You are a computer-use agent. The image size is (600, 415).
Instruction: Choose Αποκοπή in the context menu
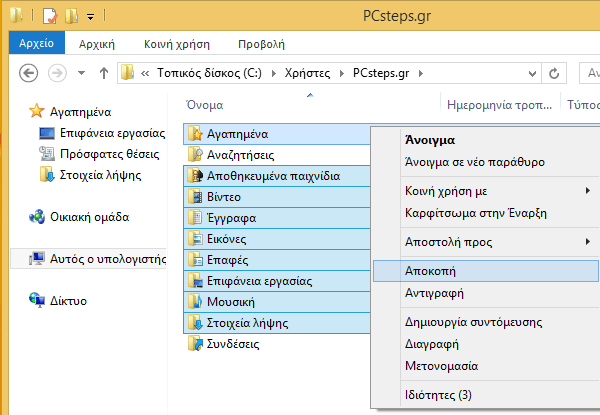[x=486, y=271]
